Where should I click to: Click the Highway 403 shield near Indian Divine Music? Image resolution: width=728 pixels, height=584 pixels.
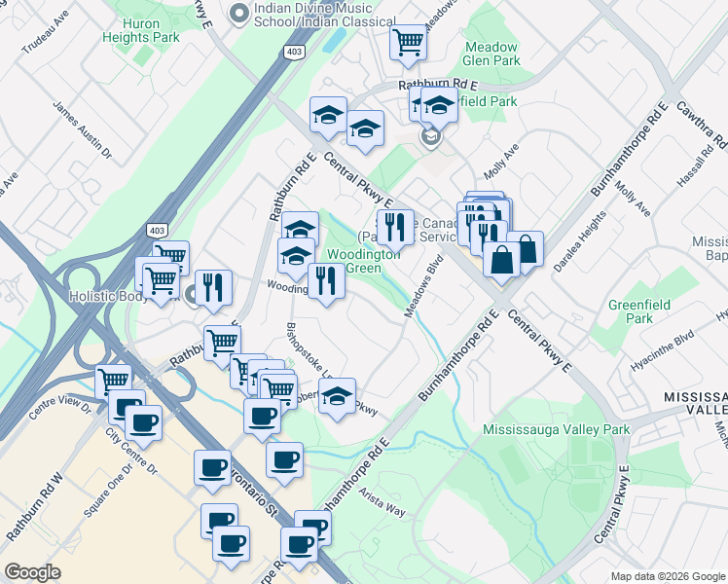click(294, 52)
